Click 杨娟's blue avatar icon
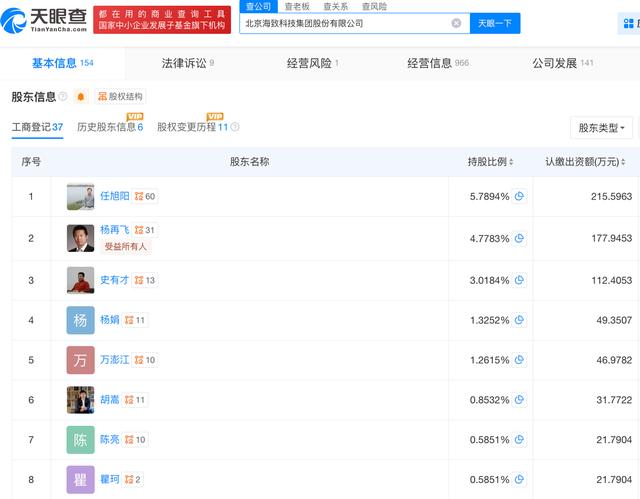640x499 pixels. 81,320
